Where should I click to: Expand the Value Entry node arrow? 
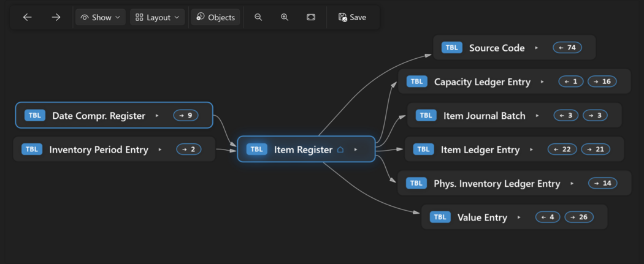pyautogui.click(x=519, y=217)
